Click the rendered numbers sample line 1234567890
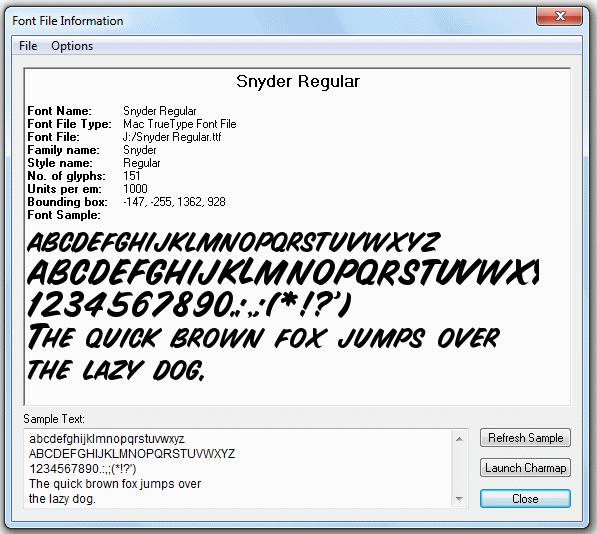 click(189, 304)
